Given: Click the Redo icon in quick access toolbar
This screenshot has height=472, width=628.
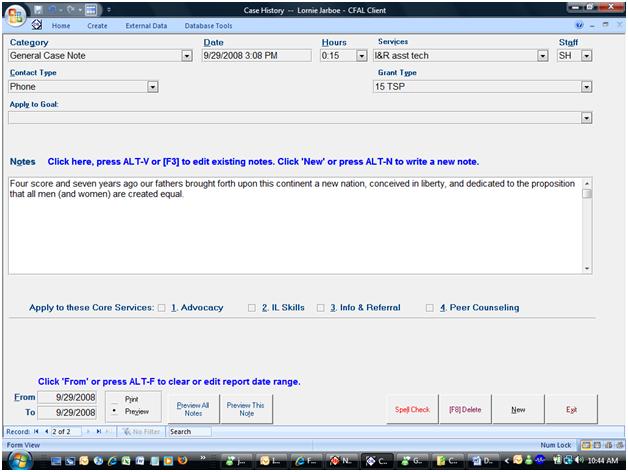Looking at the screenshot, I should [71, 9].
